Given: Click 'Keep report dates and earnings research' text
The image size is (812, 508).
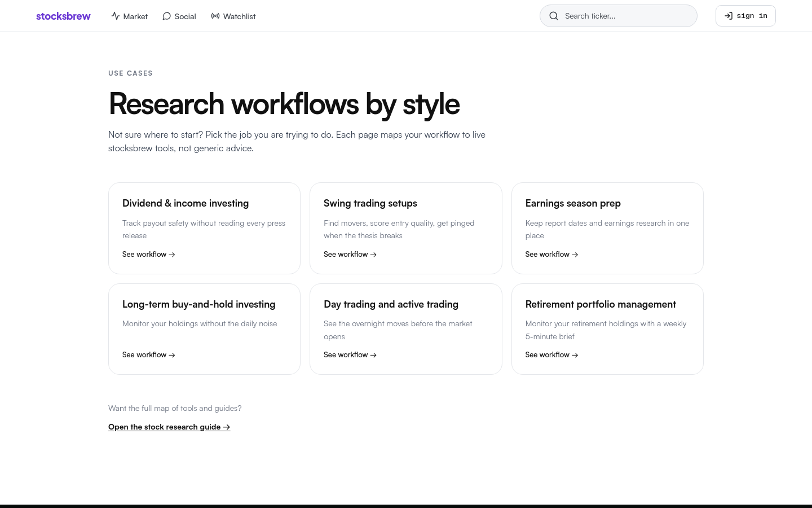Looking at the screenshot, I should click(x=607, y=229).
